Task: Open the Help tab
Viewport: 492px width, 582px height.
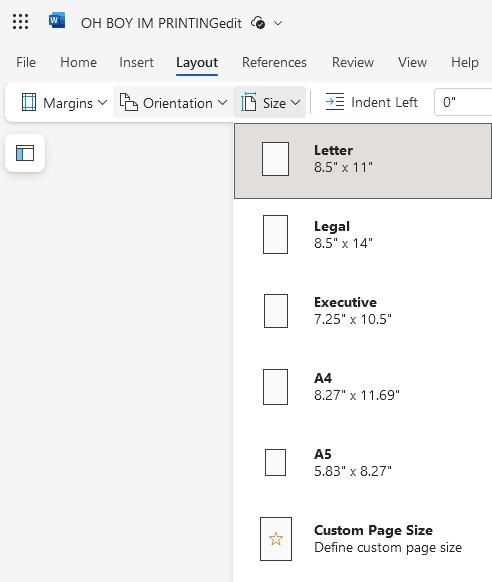Action: point(465,62)
